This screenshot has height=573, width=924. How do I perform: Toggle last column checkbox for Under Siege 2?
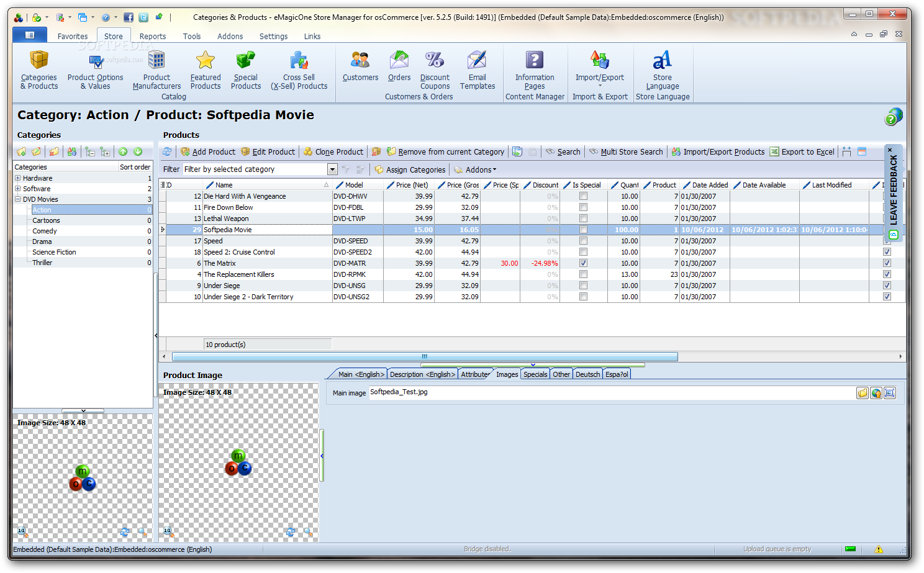click(887, 297)
